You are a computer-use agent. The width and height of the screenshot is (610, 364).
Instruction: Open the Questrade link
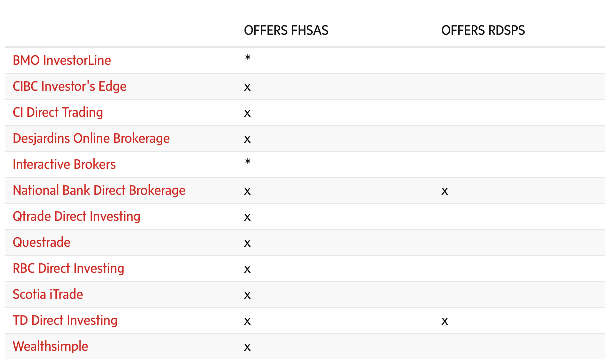coord(42,242)
